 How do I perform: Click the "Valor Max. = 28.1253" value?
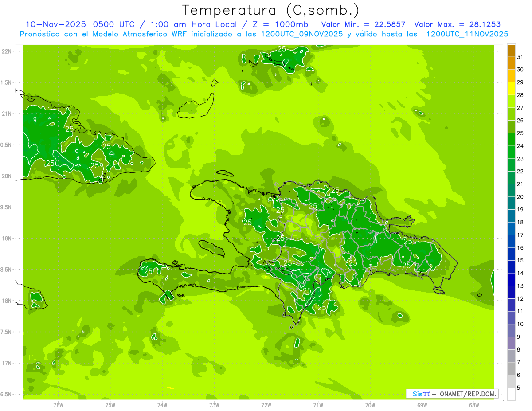pos(457,24)
